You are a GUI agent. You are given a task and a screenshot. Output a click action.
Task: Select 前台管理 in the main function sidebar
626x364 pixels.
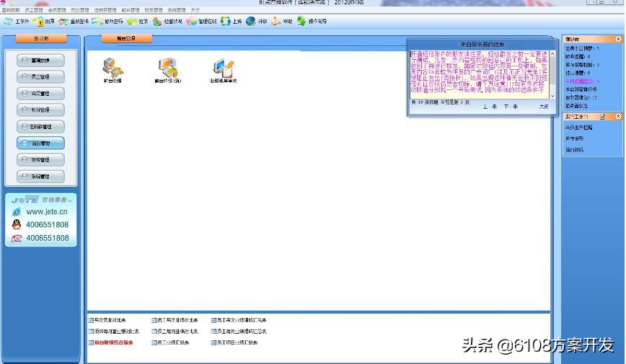40,143
